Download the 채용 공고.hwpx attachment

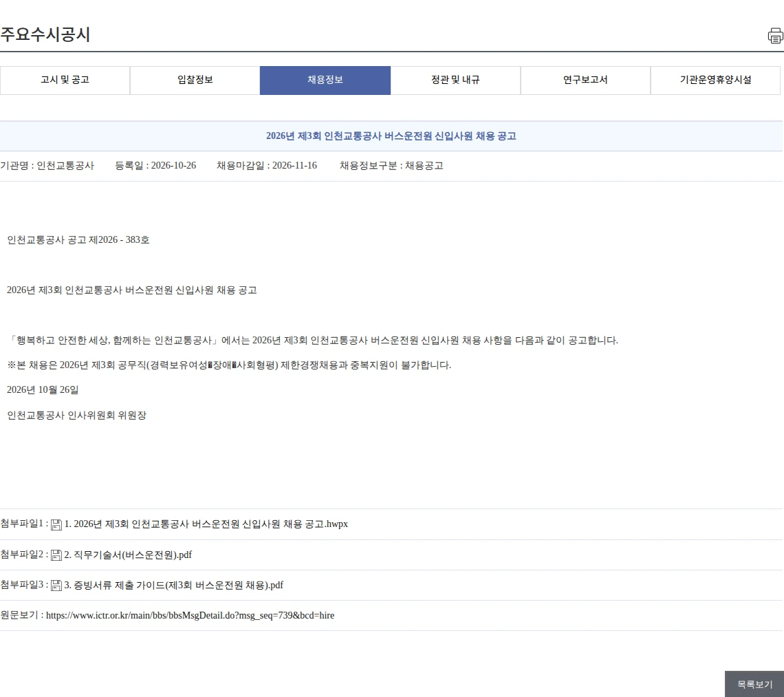click(x=206, y=524)
